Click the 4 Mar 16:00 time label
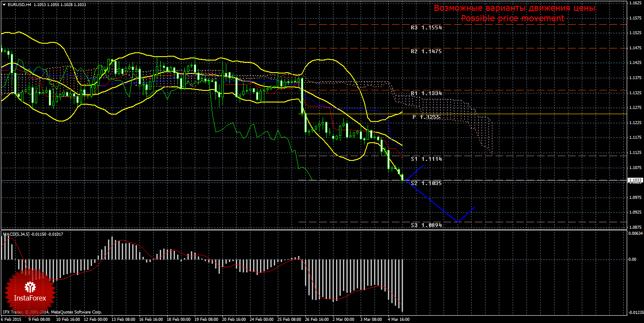 coord(398,320)
